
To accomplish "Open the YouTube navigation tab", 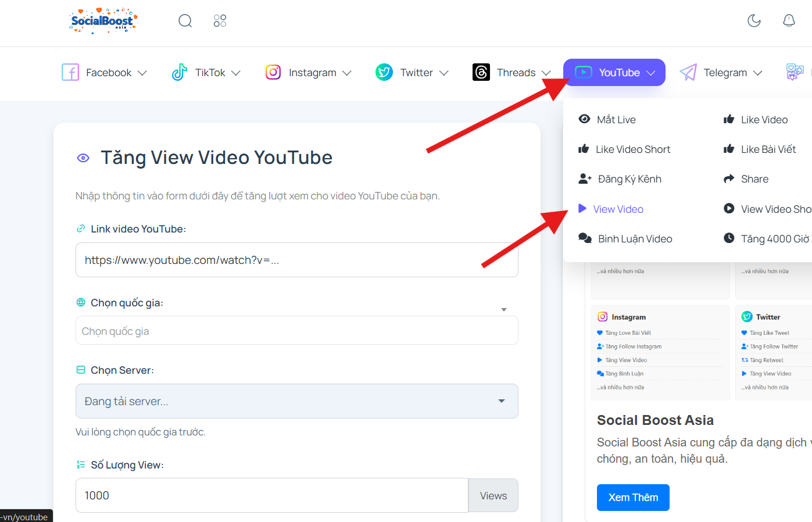I will click(614, 72).
